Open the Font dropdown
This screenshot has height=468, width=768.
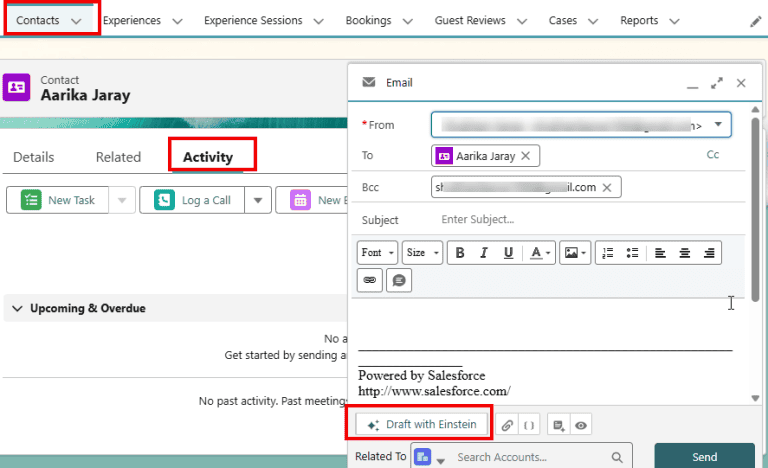(377, 253)
